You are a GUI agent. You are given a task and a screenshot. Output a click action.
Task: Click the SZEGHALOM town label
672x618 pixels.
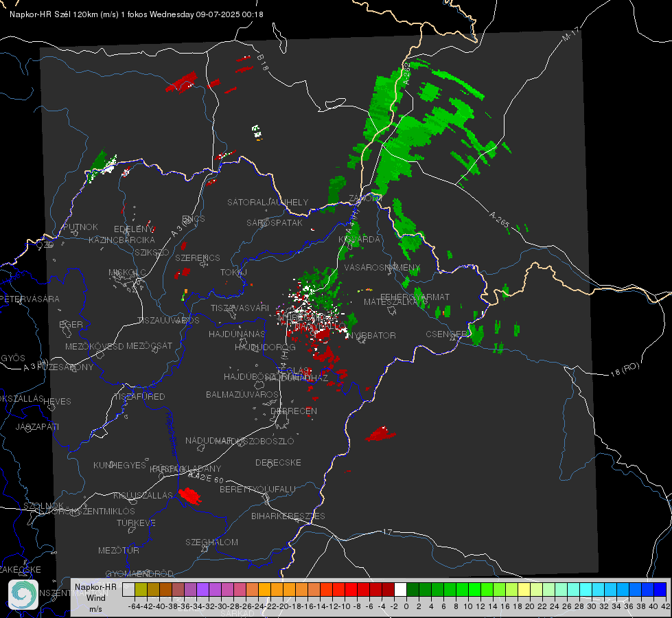[211, 542]
